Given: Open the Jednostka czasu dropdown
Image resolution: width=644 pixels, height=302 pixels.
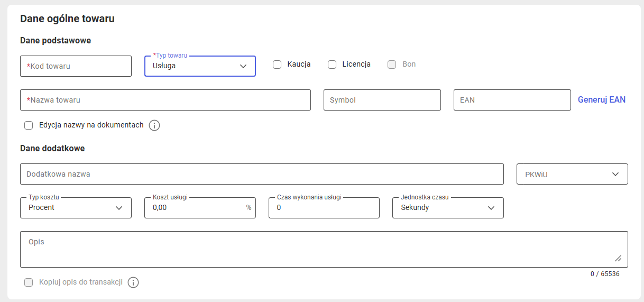Looking at the screenshot, I should (x=448, y=208).
